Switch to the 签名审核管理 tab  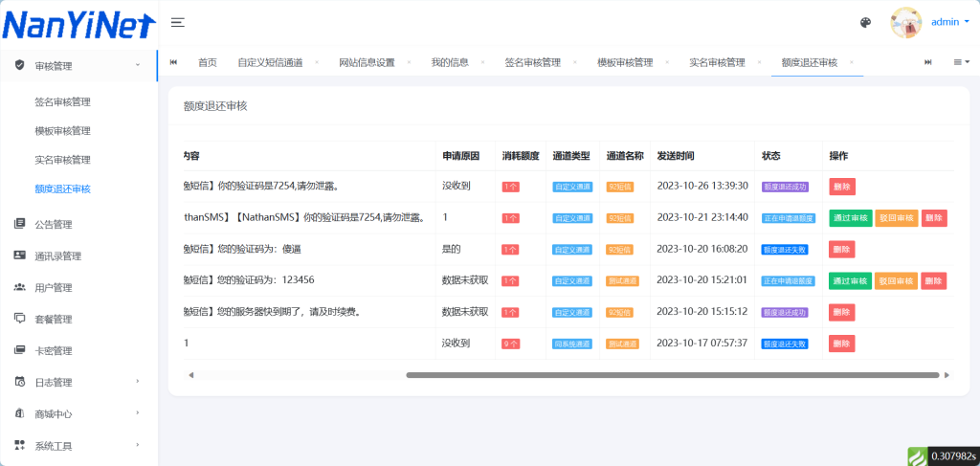pyautogui.click(x=532, y=62)
